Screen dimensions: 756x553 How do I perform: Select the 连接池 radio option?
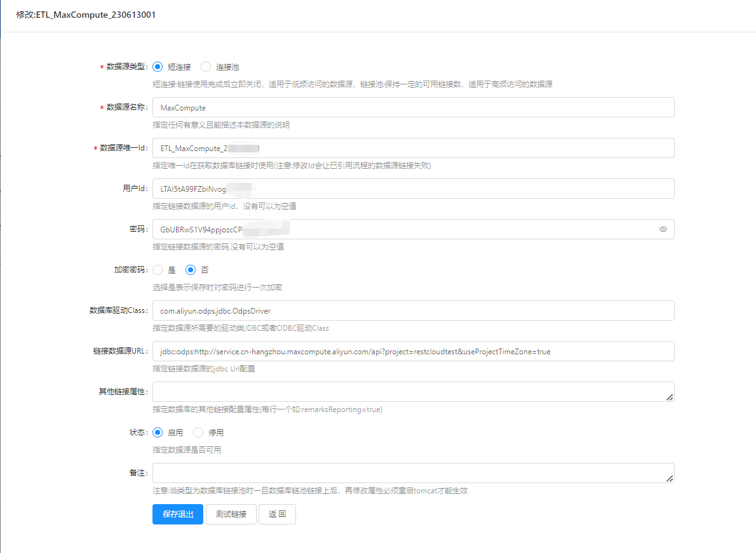(x=206, y=67)
